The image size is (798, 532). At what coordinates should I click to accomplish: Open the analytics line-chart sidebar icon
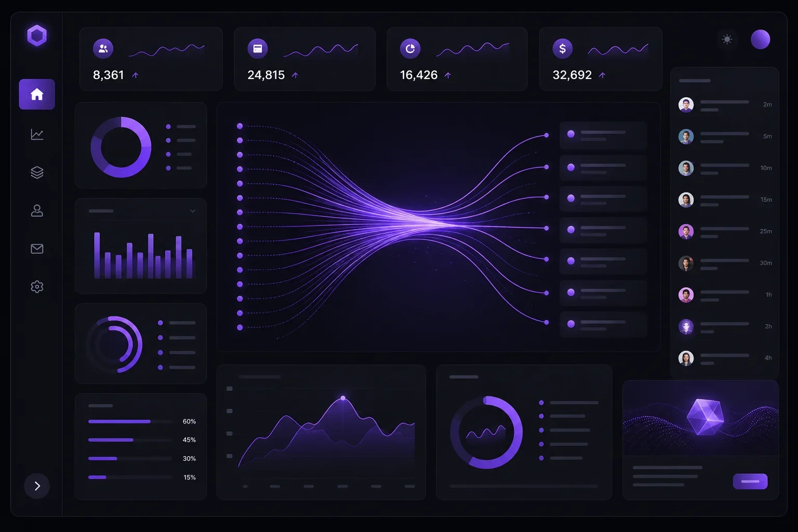pos(37,135)
